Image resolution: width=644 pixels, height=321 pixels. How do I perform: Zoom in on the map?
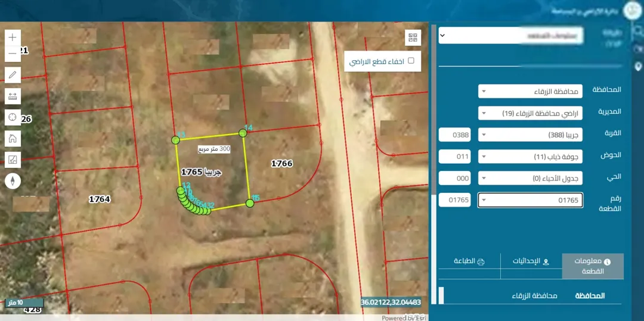click(x=13, y=38)
